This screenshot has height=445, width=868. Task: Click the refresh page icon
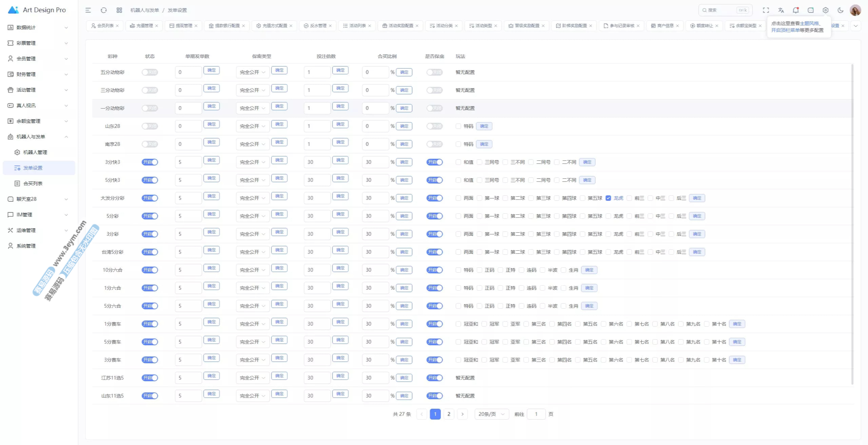tap(104, 10)
